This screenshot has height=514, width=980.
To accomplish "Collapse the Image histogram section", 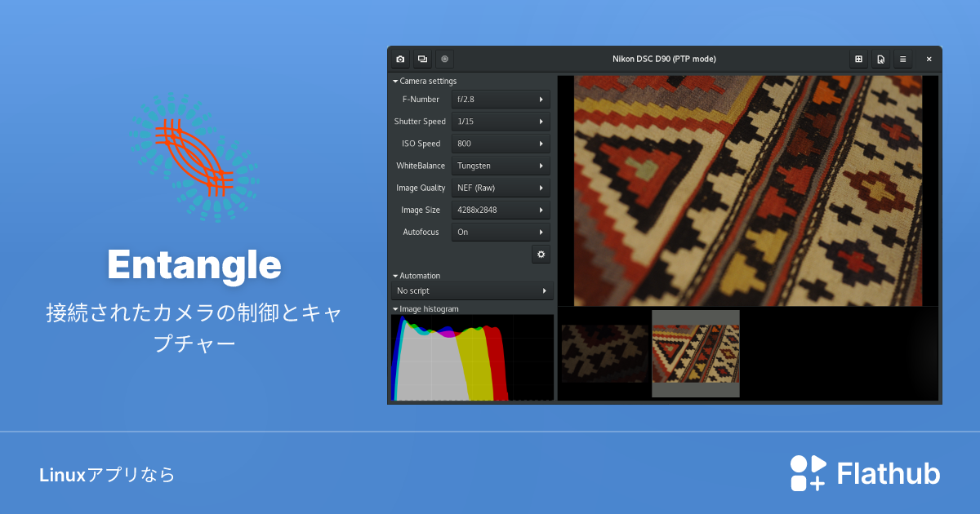I will click(396, 308).
